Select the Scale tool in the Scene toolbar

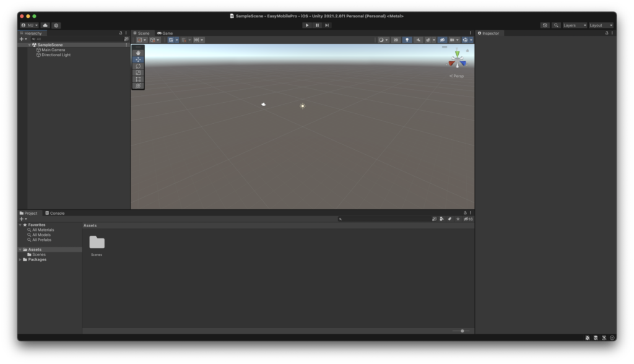pyautogui.click(x=137, y=72)
